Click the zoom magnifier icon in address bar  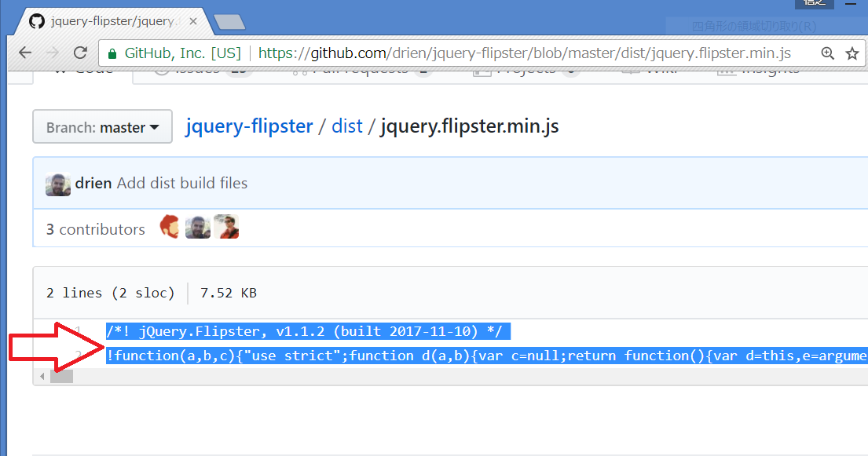pyautogui.click(x=828, y=53)
